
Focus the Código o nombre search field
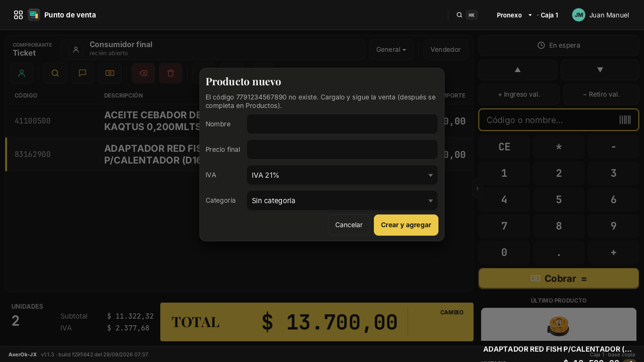559,120
